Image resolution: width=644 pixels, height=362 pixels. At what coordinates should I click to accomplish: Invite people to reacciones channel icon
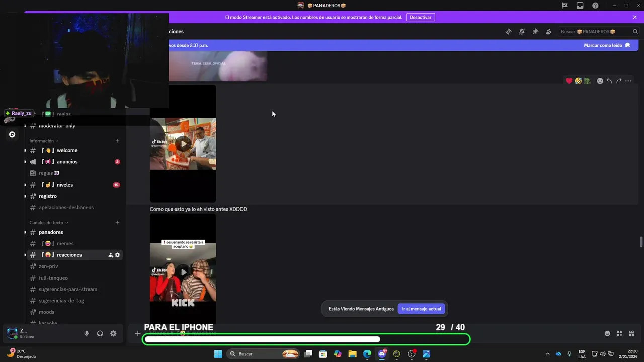[110, 255]
